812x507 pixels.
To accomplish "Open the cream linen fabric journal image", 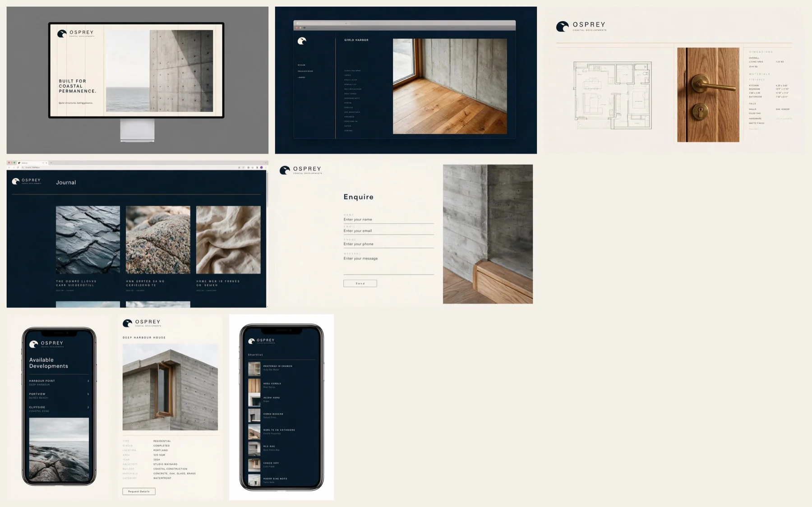I will [228, 240].
